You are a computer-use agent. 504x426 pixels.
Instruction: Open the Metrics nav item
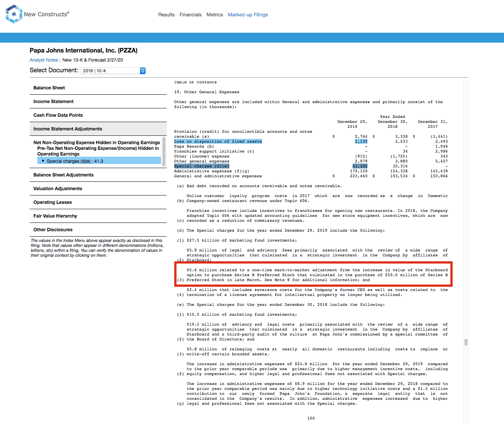(x=215, y=15)
